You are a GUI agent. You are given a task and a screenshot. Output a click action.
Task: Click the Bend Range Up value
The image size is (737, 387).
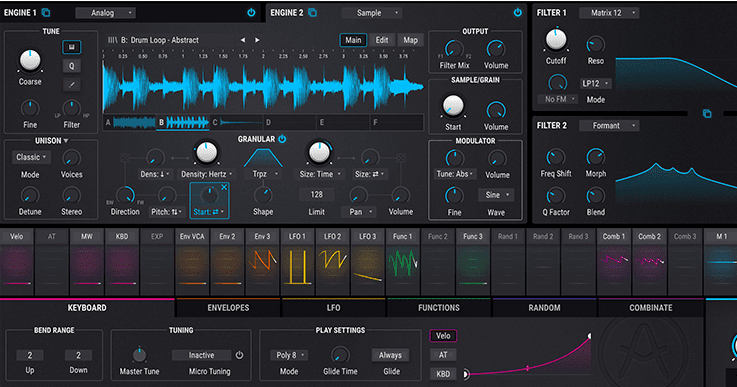click(x=30, y=355)
